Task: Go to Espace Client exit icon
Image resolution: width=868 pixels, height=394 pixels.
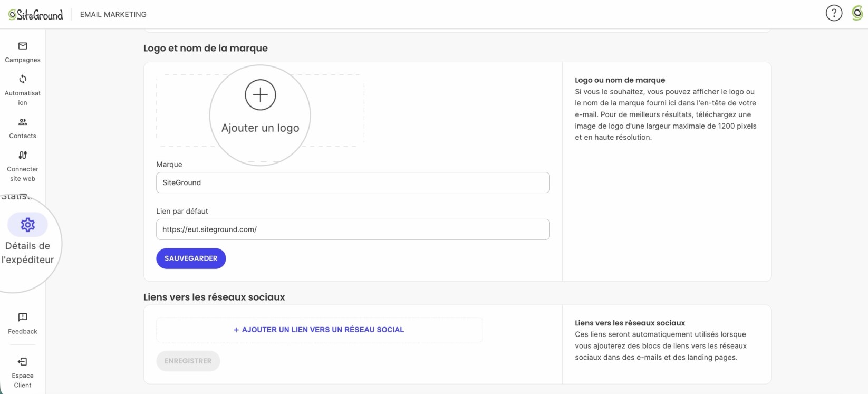Action: (23, 361)
